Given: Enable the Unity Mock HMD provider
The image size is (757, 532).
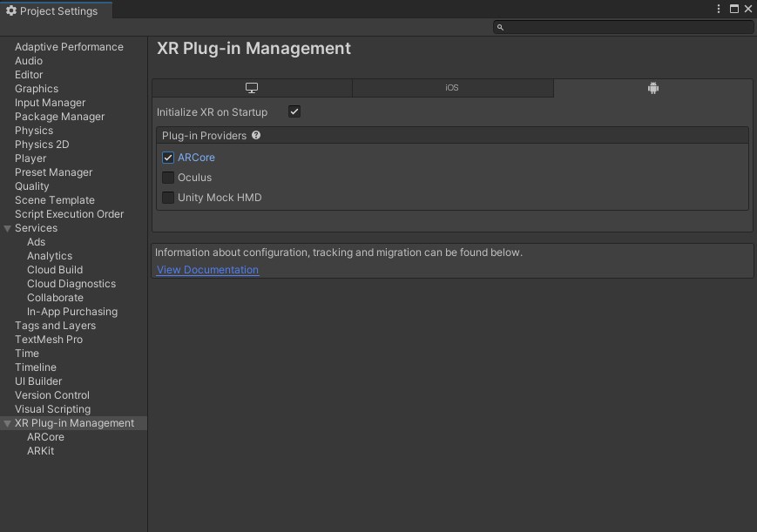Looking at the screenshot, I should point(168,198).
